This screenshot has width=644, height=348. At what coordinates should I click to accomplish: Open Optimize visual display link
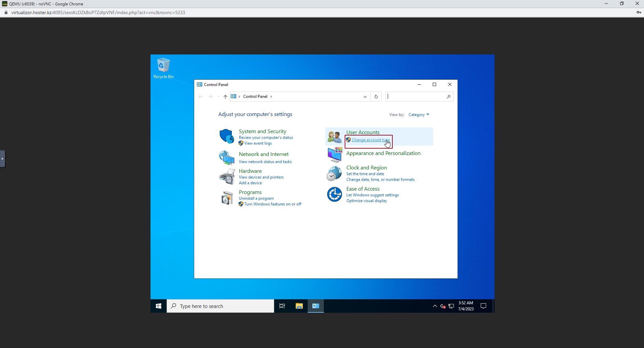367,201
